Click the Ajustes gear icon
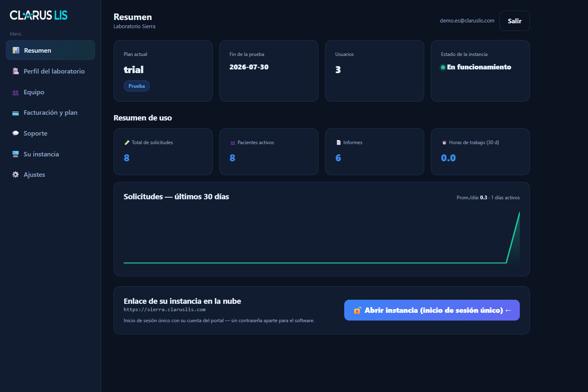 16,174
